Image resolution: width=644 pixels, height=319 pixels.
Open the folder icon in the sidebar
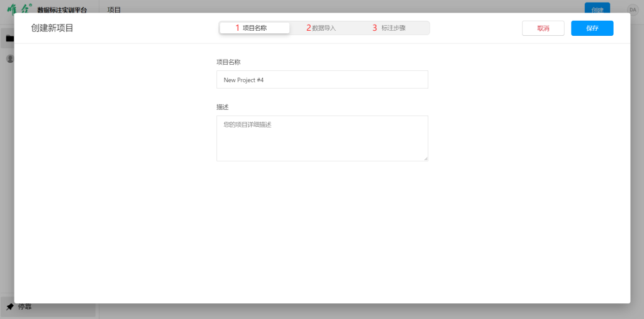coord(9,38)
